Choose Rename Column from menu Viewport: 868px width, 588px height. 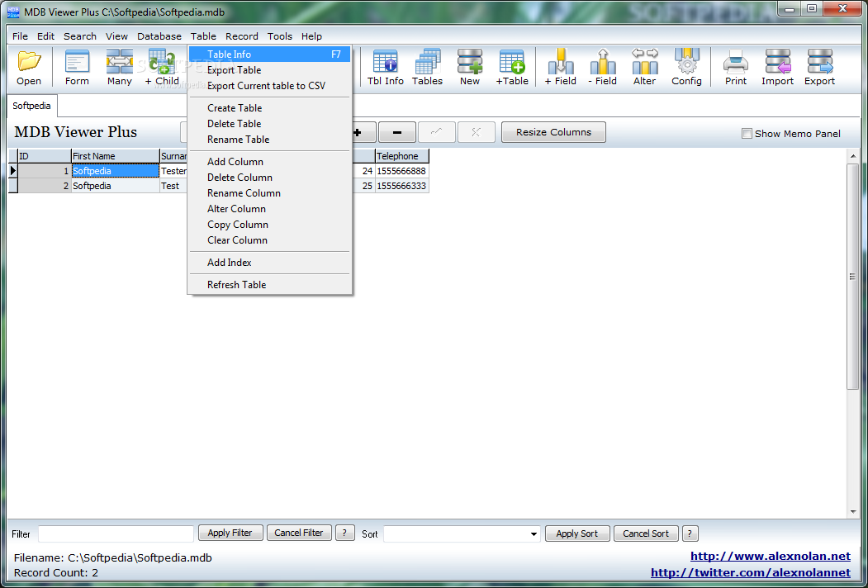coord(269,193)
